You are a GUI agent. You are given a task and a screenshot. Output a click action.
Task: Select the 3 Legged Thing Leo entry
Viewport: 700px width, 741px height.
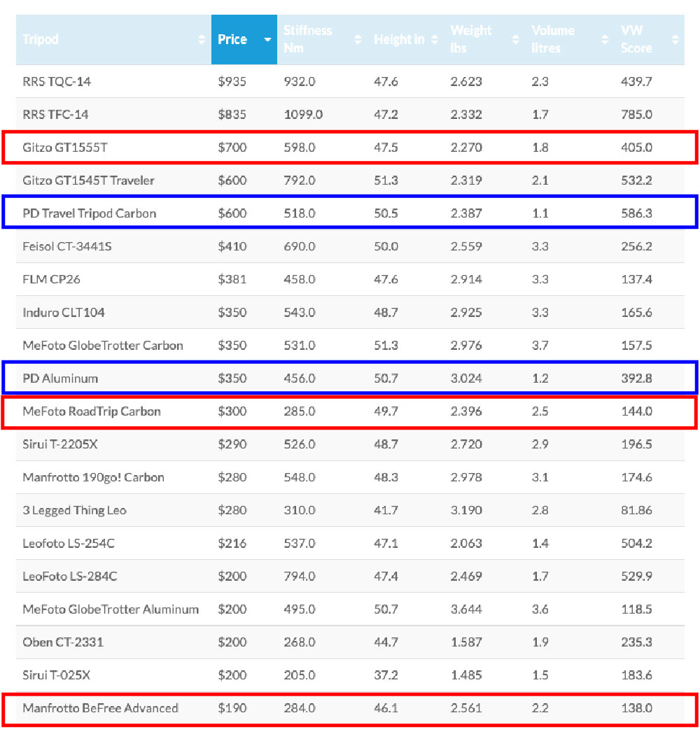(74, 510)
